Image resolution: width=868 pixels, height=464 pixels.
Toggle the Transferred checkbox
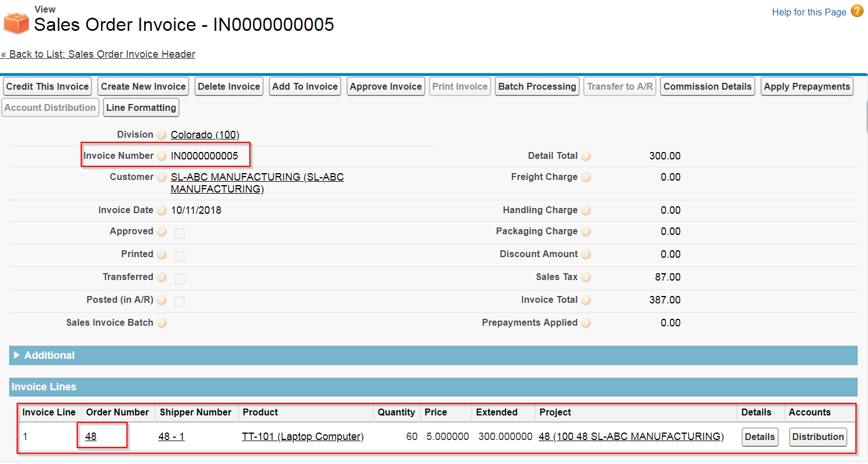point(179,279)
